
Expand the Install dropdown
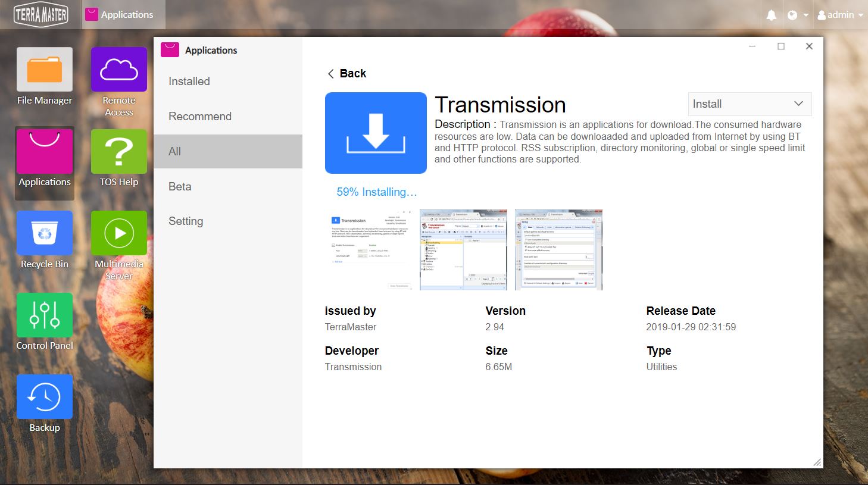(750, 104)
